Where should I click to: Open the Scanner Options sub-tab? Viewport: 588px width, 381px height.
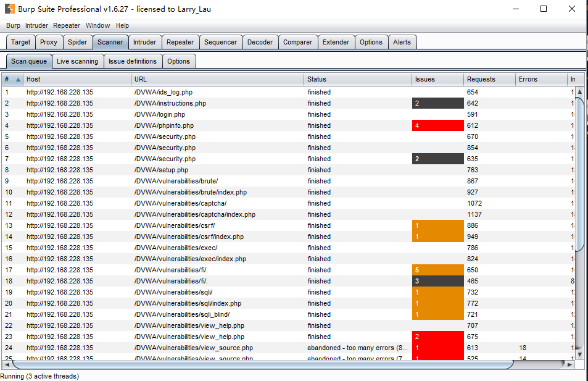coord(178,61)
